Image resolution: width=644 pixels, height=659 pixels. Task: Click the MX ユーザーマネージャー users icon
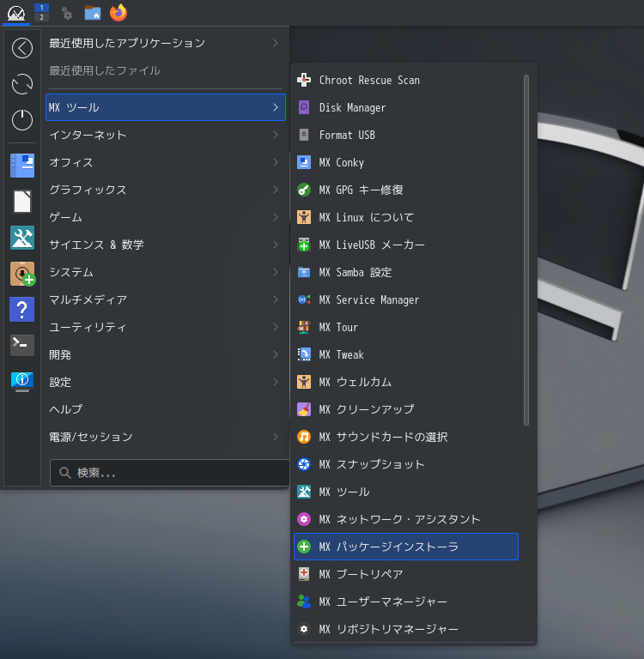point(304,602)
